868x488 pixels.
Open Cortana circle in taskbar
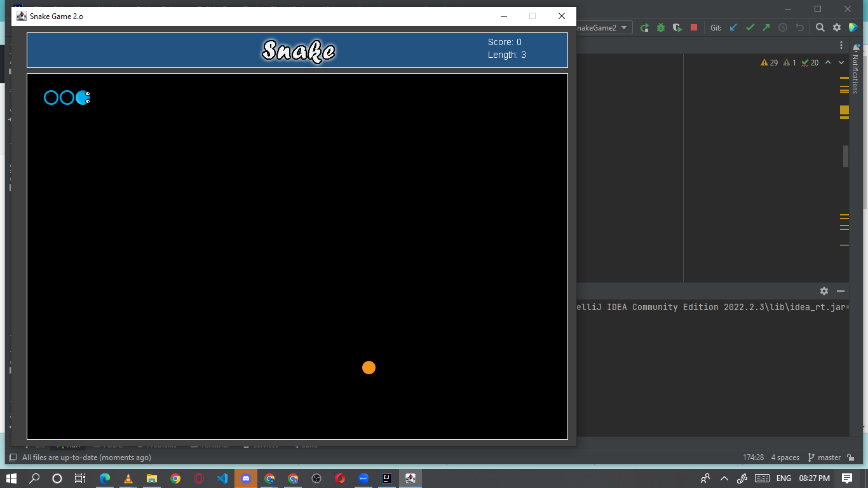pyautogui.click(x=57, y=478)
